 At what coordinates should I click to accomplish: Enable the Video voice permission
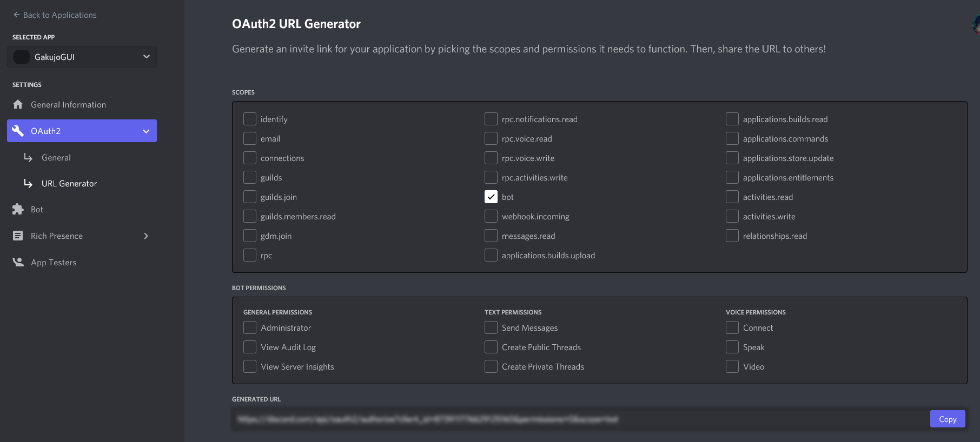[x=732, y=366]
